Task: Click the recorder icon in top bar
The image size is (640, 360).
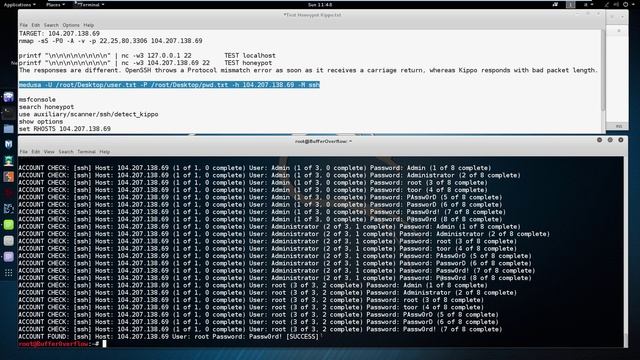Action: click(555, 4)
